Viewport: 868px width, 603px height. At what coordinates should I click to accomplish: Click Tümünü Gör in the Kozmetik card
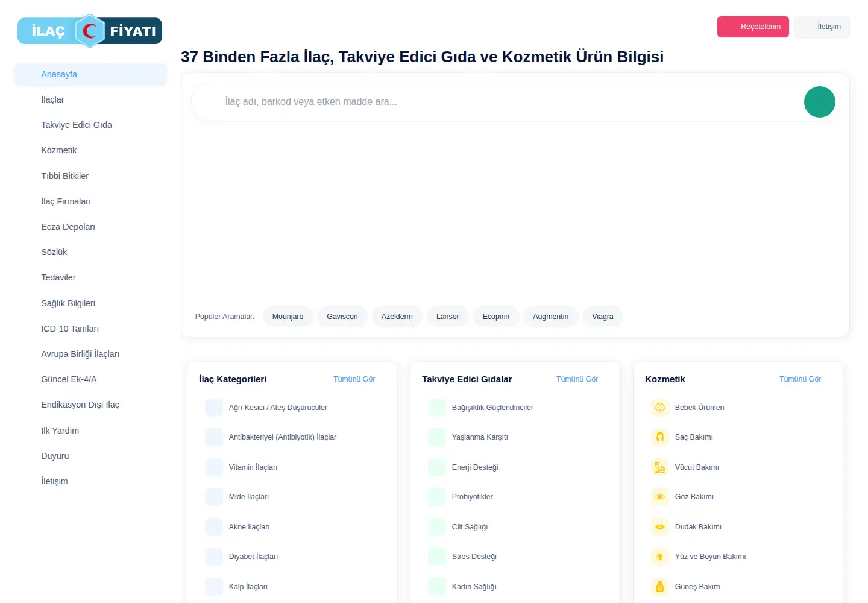point(800,379)
